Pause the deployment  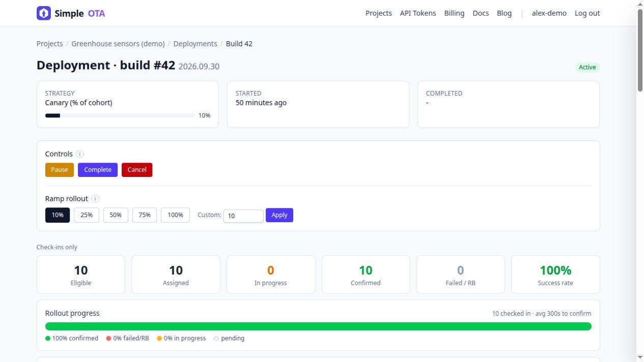pyautogui.click(x=60, y=170)
